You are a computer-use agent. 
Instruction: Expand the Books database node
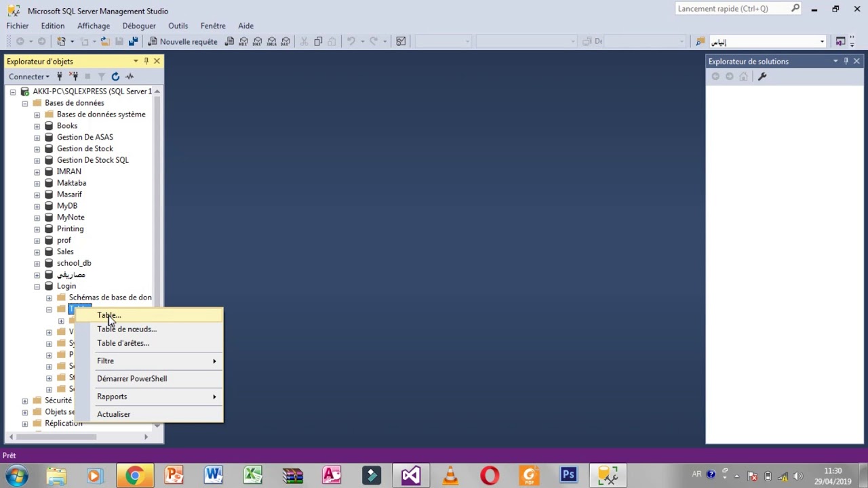[x=37, y=126]
